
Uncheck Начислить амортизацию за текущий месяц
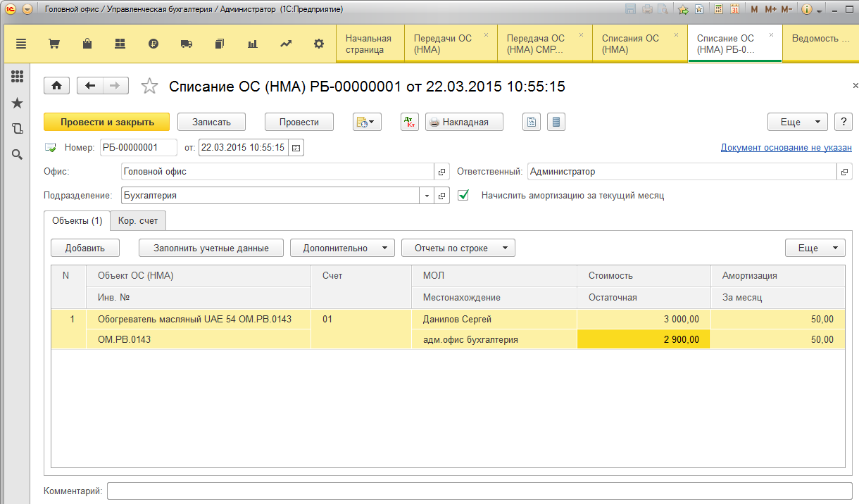[x=463, y=195]
